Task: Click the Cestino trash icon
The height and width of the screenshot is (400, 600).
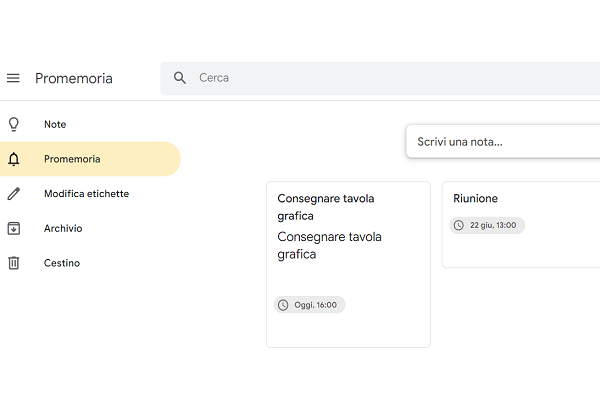Action: [14, 263]
